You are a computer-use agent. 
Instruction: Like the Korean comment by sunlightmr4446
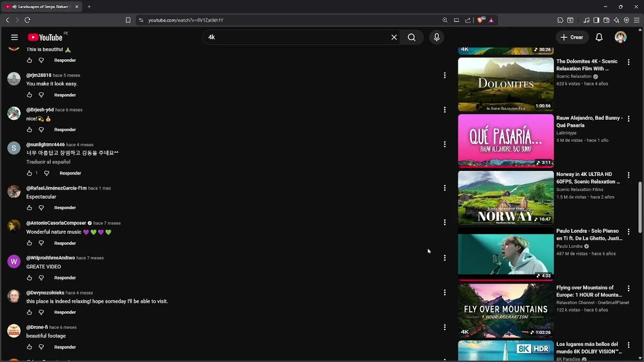pos(29,173)
